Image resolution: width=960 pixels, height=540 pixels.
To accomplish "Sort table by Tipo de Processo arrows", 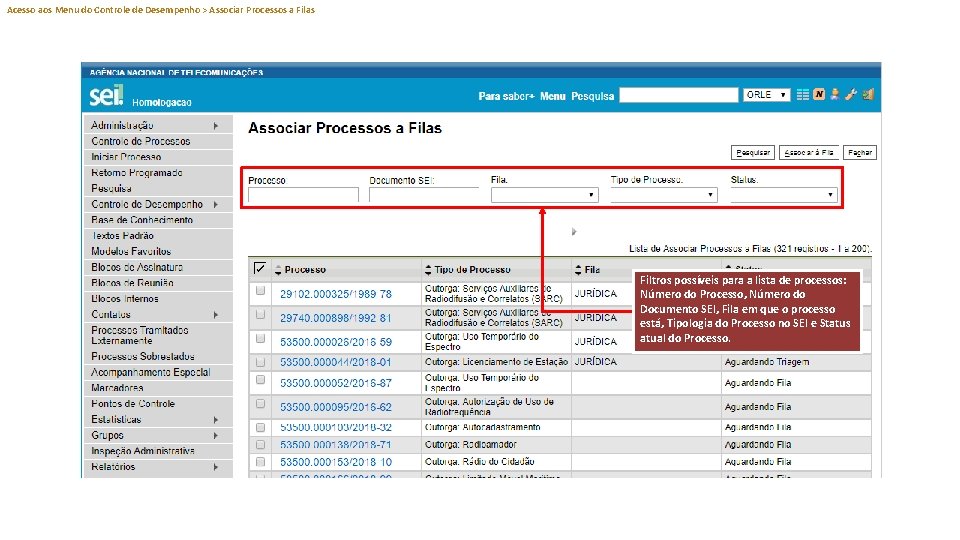I will click(x=428, y=270).
